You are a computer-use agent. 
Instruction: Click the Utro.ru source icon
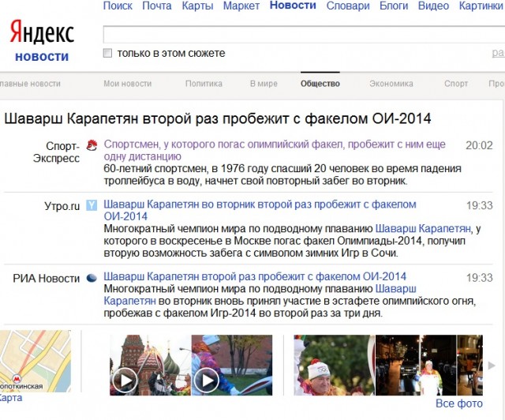pyautogui.click(x=92, y=205)
